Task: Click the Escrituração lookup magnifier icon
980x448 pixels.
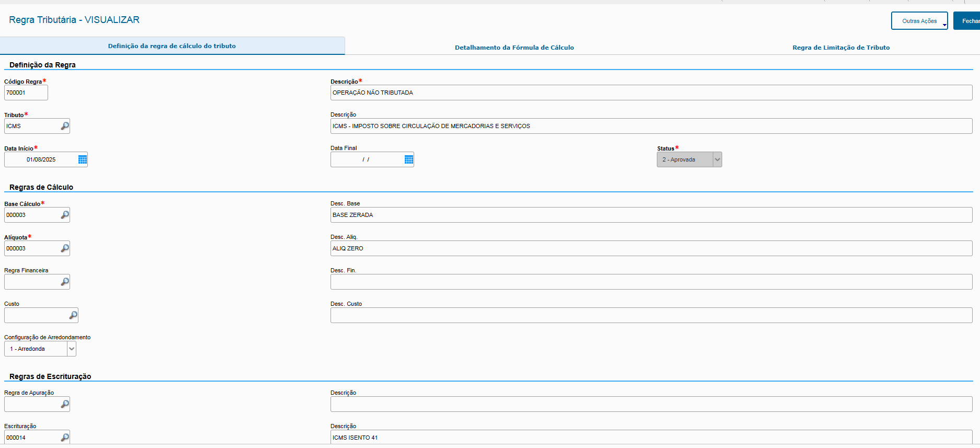Action: 65,438
